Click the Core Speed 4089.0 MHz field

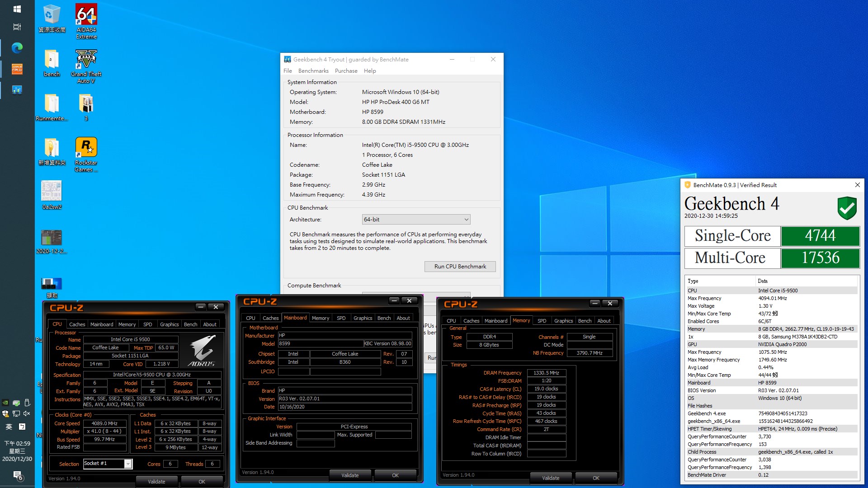point(104,424)
